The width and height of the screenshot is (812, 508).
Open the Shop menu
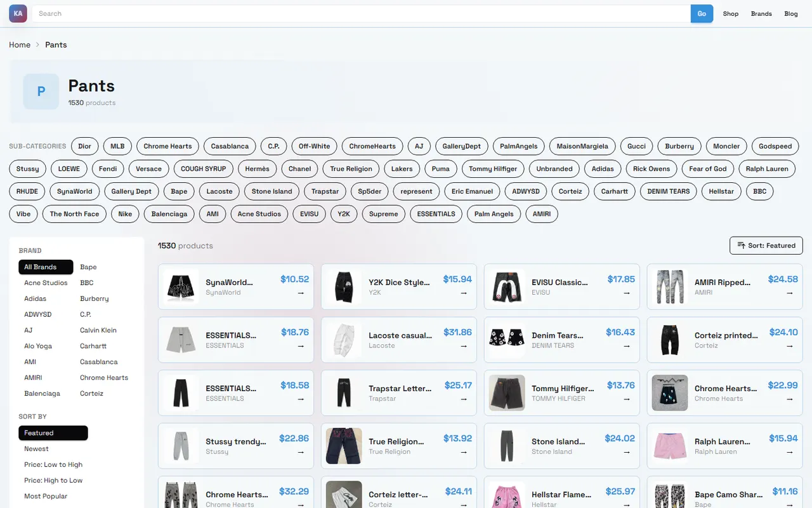(x=731, y=14)
